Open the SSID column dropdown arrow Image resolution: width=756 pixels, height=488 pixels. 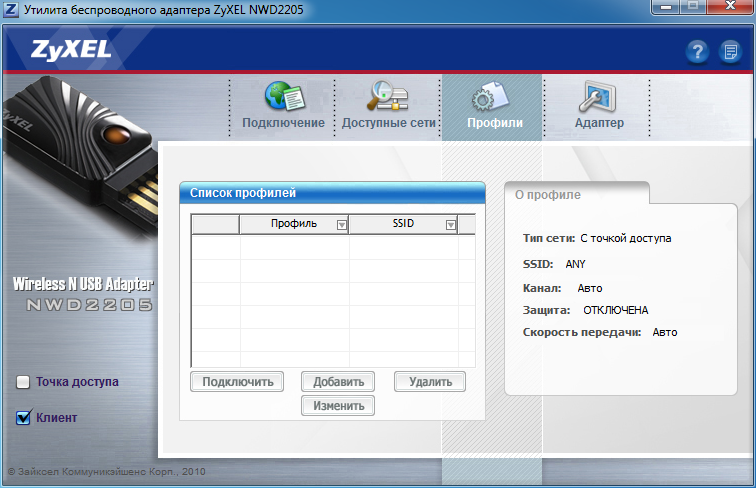450,225
